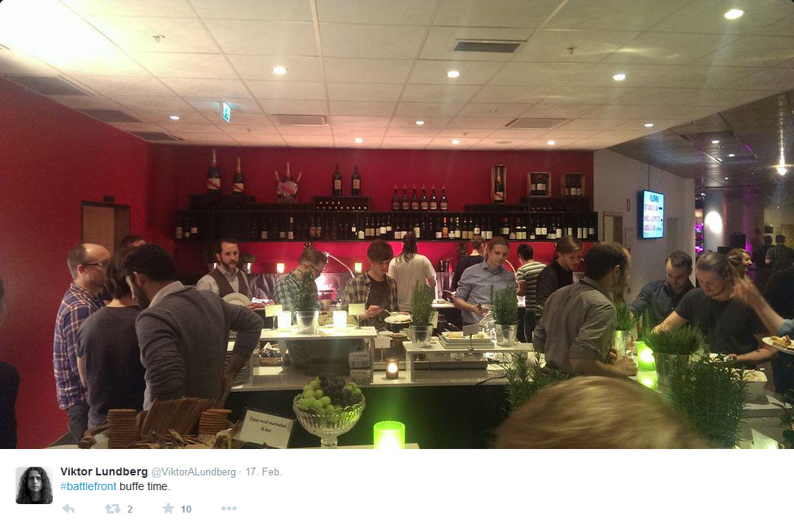794x532 pixels.
Task: Click the Viktor Lundberg display name
Action: (104, 472)
